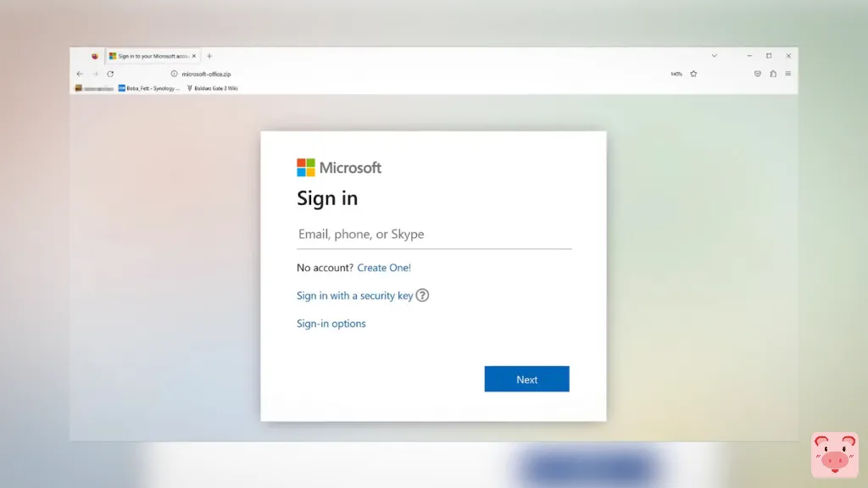This screenshot has width=868, height=488.
Task: Open the Boba_Fett - Synology bookmark
Action: pos(149,88)
